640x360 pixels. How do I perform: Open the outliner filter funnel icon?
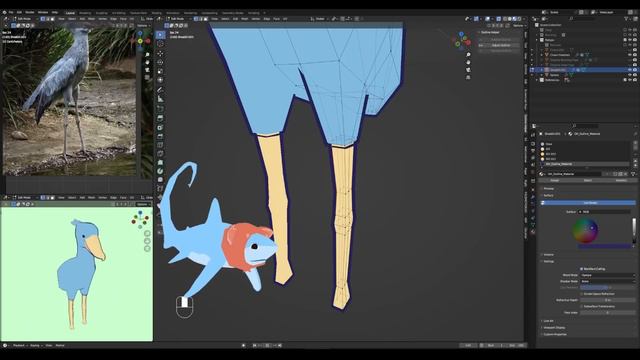tap(627, 18)
